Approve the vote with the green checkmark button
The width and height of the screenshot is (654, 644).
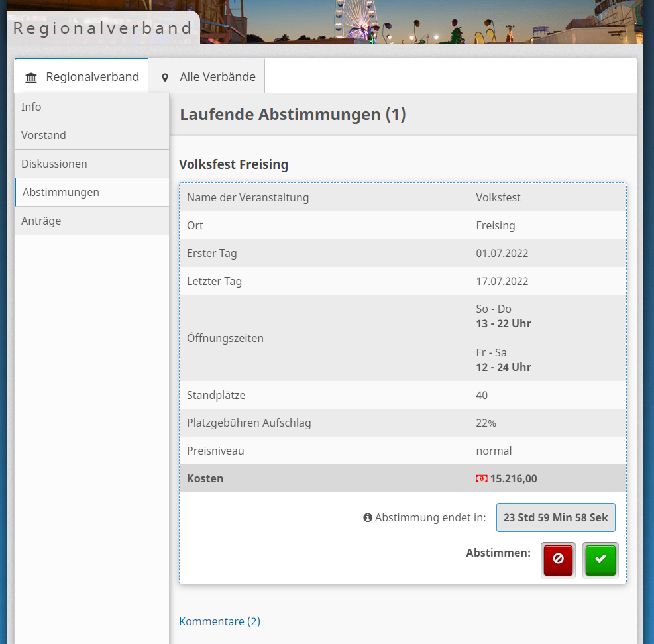[x=600, y=560]
